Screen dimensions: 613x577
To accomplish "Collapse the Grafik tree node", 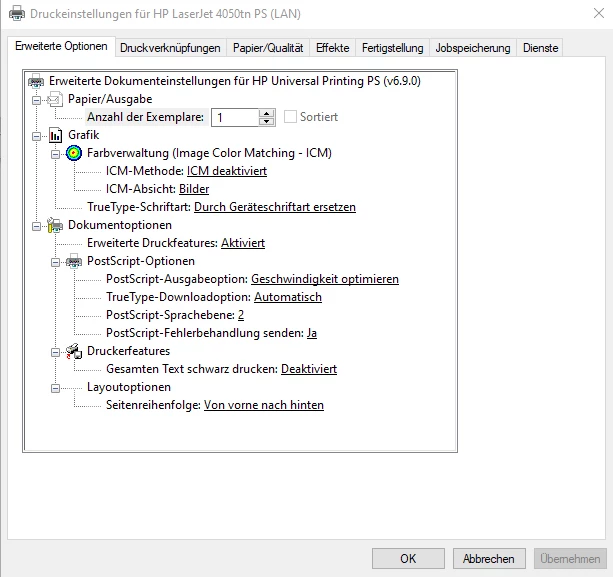I will tap(36, 136).
